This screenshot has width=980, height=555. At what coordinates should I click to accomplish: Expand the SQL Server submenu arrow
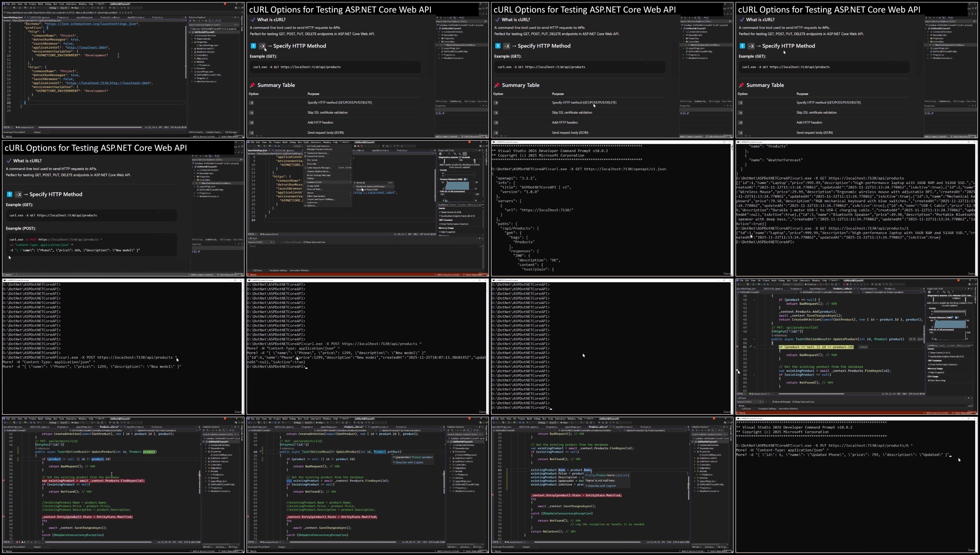[x=350, y=160]
